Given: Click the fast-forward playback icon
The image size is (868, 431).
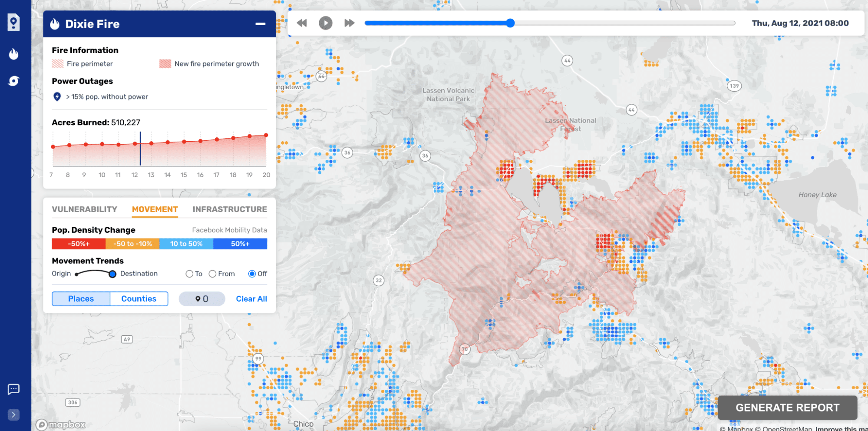Looking at the screenshot, I should 349,23.
